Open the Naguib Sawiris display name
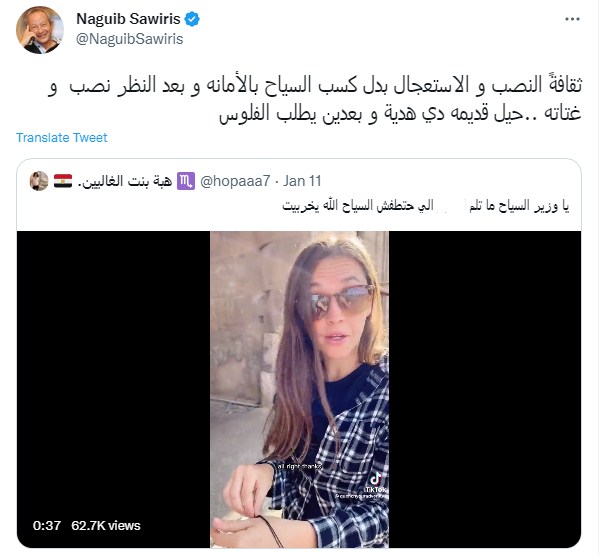Image resolution: width=599 pixels, height=555 pixels. point(128,19)
